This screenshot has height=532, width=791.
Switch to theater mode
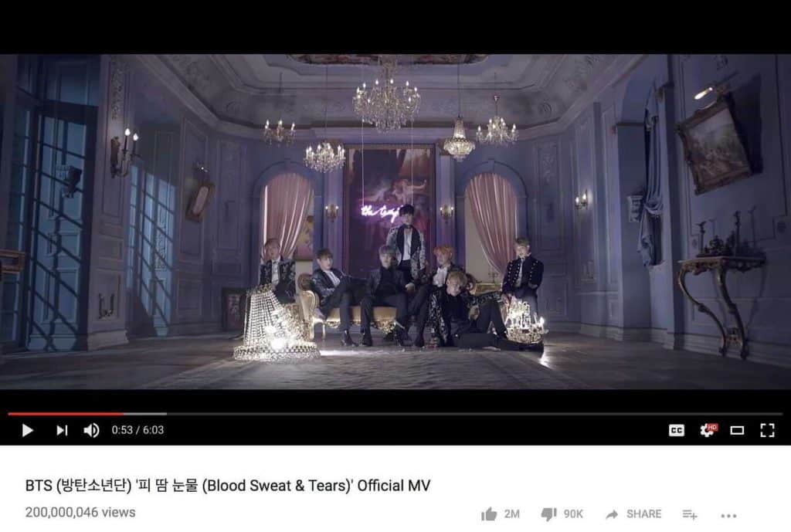pos(737,430)
